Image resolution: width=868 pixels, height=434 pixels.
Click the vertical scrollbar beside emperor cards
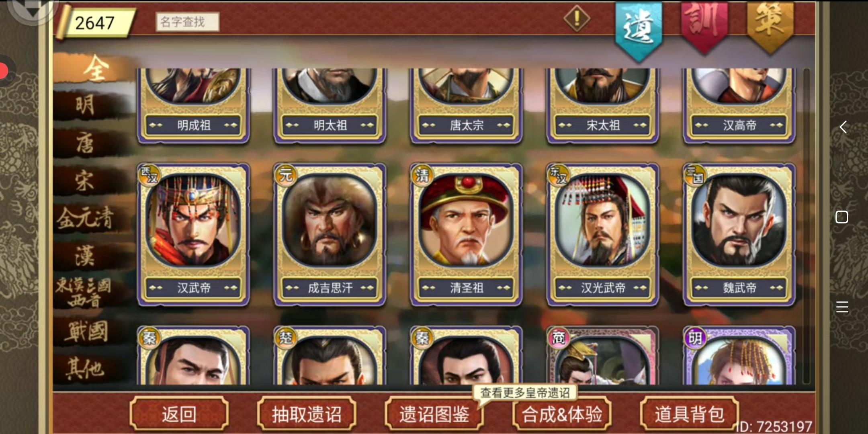806,226
